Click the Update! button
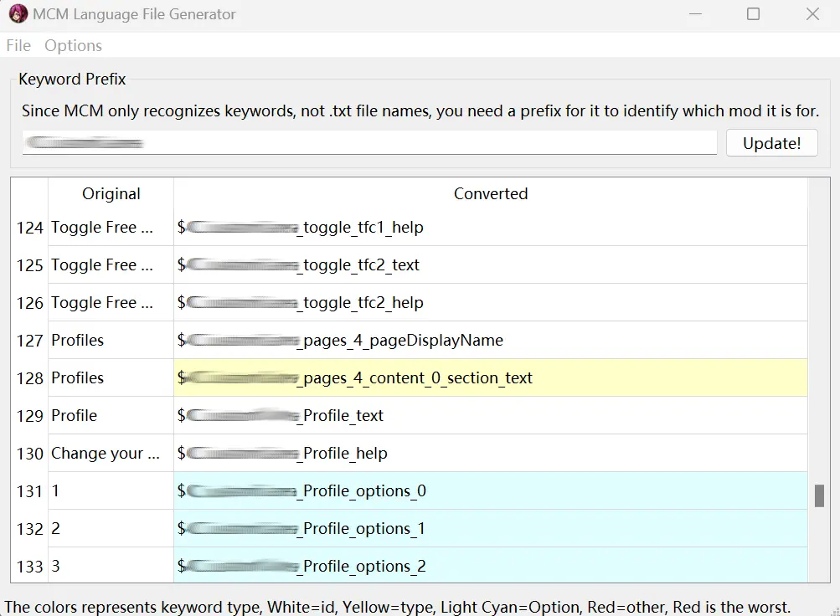Viewport: 840px width, 616px height. pos(771,143)
